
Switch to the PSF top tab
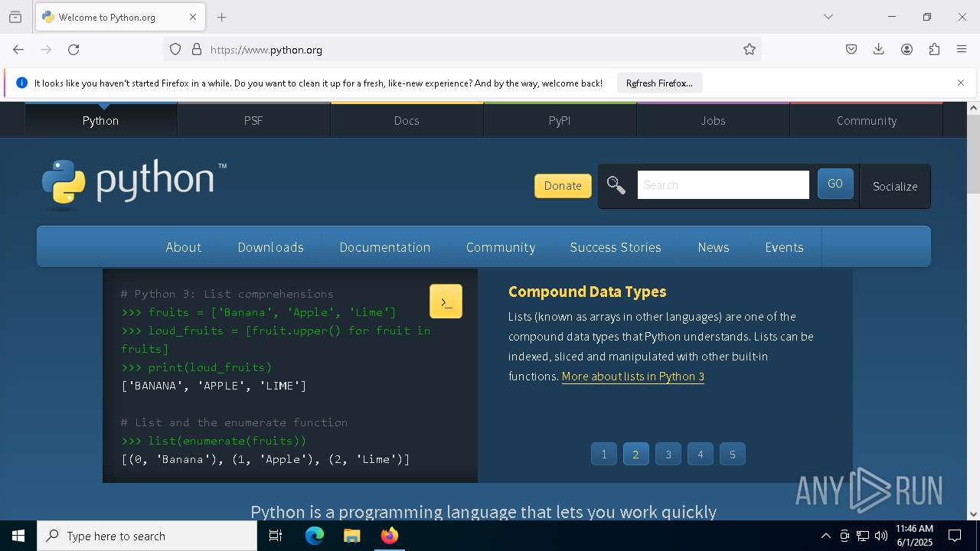[x=253, y=120]
